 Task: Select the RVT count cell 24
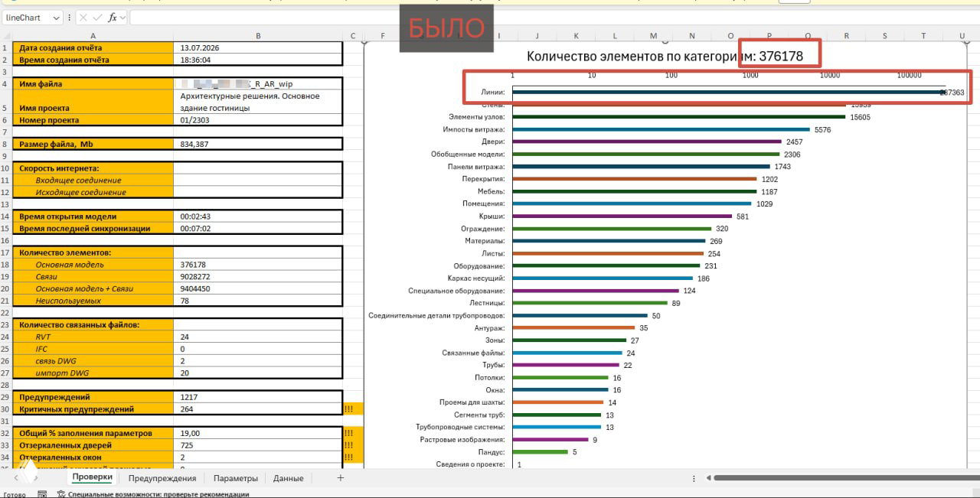pos(258,337)
